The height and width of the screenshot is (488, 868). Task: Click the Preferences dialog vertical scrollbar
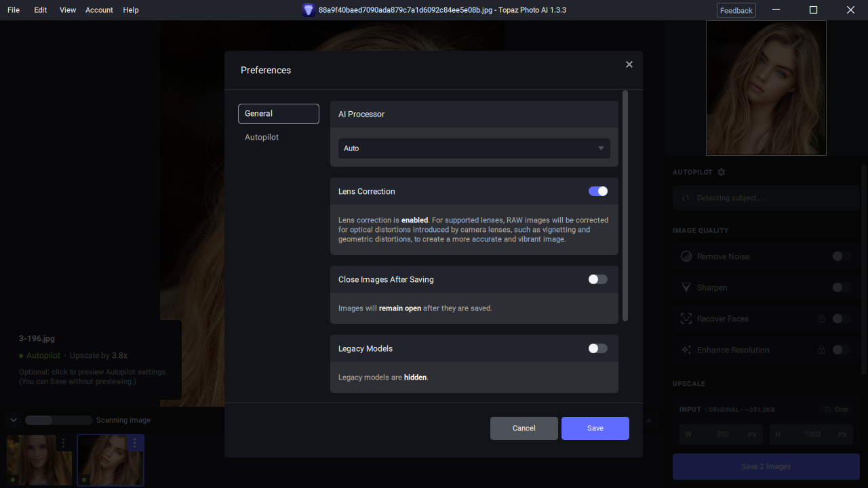click(625, 206)
